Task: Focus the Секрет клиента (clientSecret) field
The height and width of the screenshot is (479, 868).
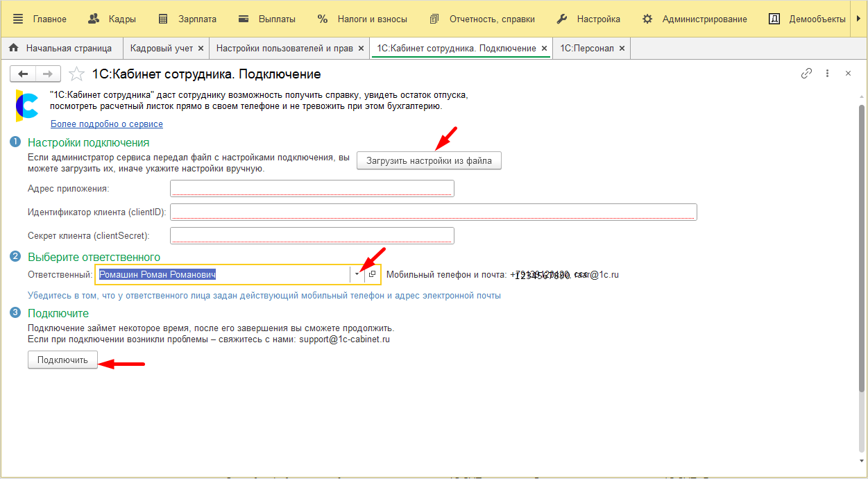Action: click(x=312, y=235)
